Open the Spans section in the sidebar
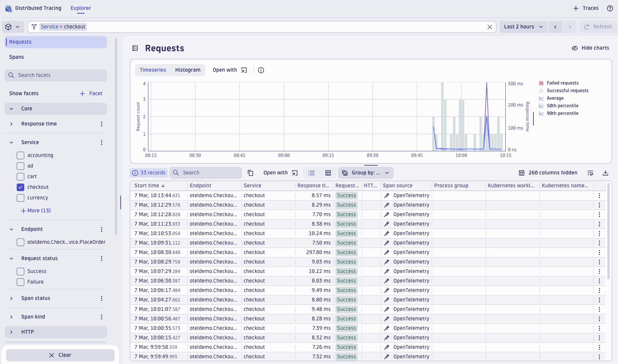This screenshot has width=618, height=364. point(16,57)
